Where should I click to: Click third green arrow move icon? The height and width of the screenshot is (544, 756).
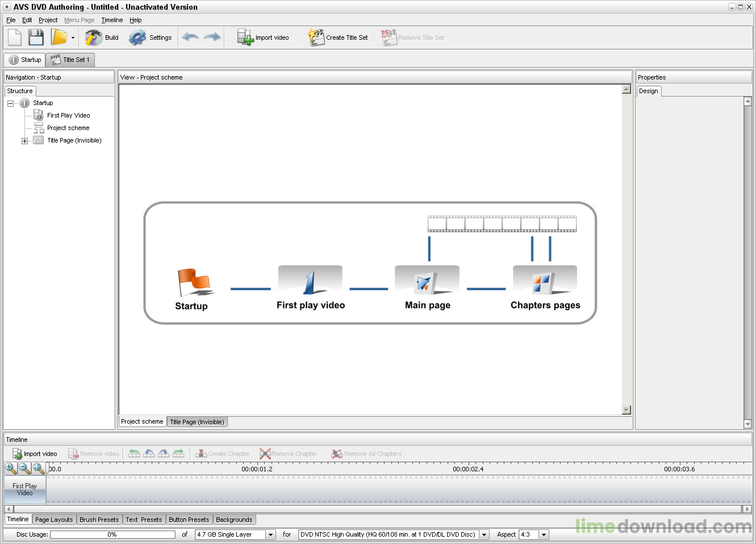pyautogui.click(x=164, y=454)
